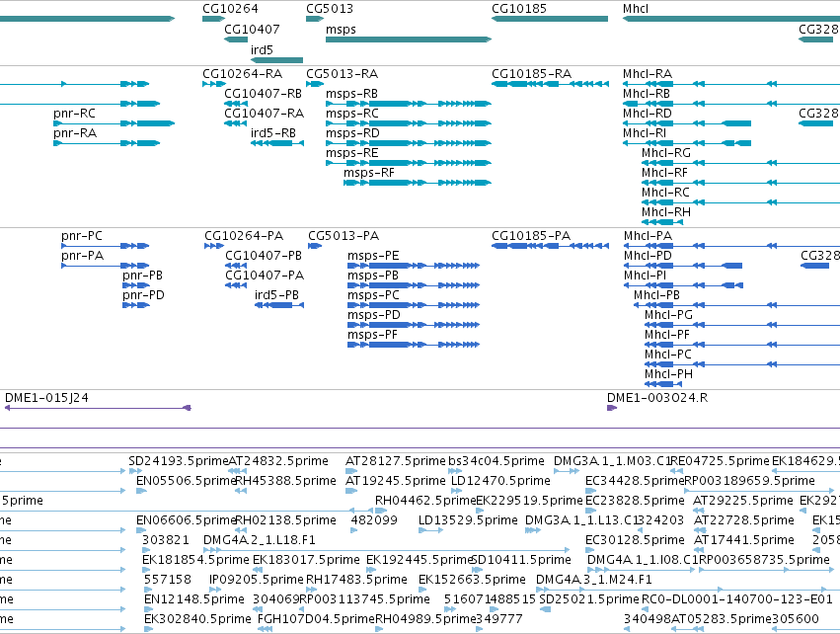
Task: Click EST FGH107D04.5prime
Action: point(316,619)
